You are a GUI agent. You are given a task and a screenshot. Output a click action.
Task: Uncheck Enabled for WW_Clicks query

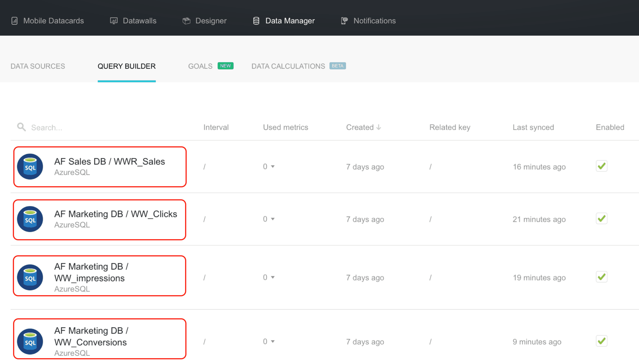601,219
